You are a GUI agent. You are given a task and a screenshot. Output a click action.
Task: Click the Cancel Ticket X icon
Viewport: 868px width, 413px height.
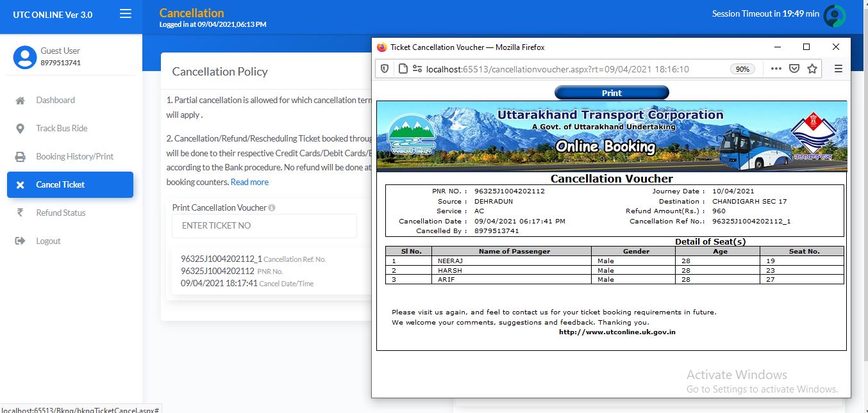coord(21,185)
